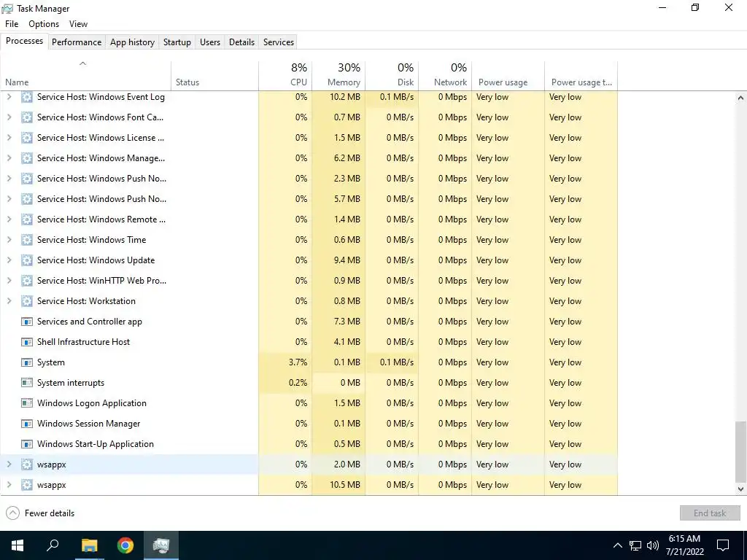Viewport: 747px width, 560px height.
Task: Click the Service Host: Windows Manage gear icon
Action: [x=27, y=158]
